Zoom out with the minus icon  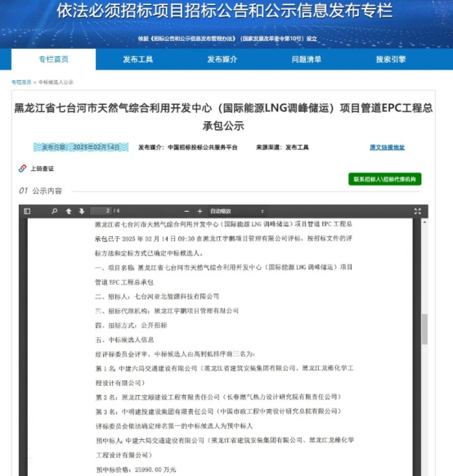tap(187, 211)
